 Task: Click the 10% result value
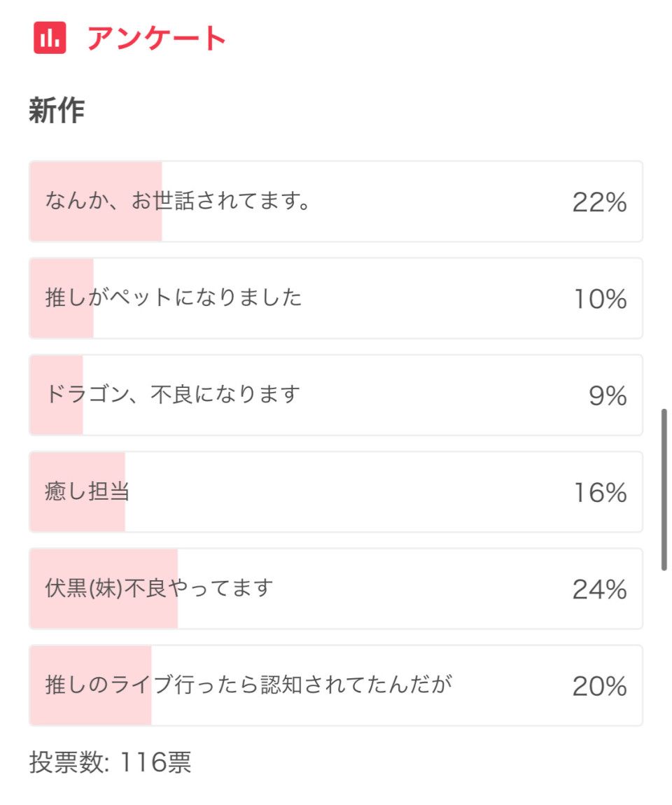pos(600,300)
